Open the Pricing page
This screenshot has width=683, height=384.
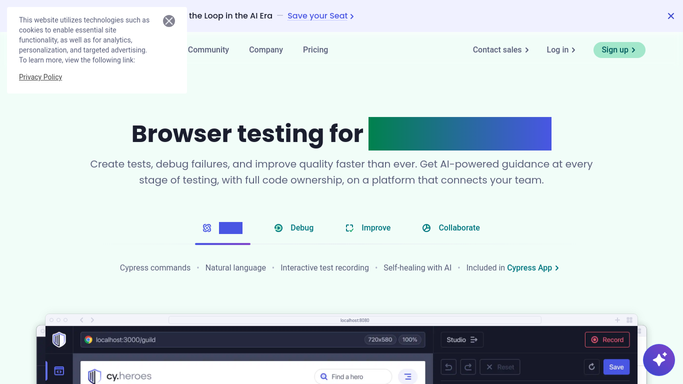(315, 50)
